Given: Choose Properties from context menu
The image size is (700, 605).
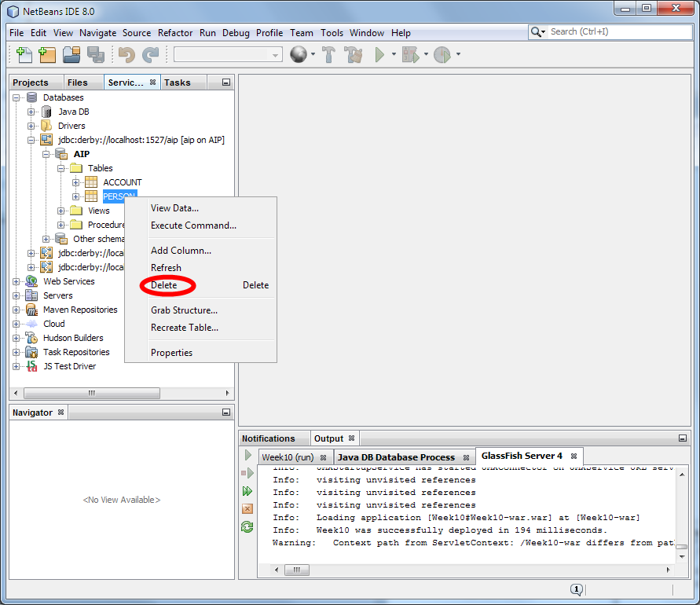Looking at the screenshot, I should pyautogui.click(x=200, y=353).
